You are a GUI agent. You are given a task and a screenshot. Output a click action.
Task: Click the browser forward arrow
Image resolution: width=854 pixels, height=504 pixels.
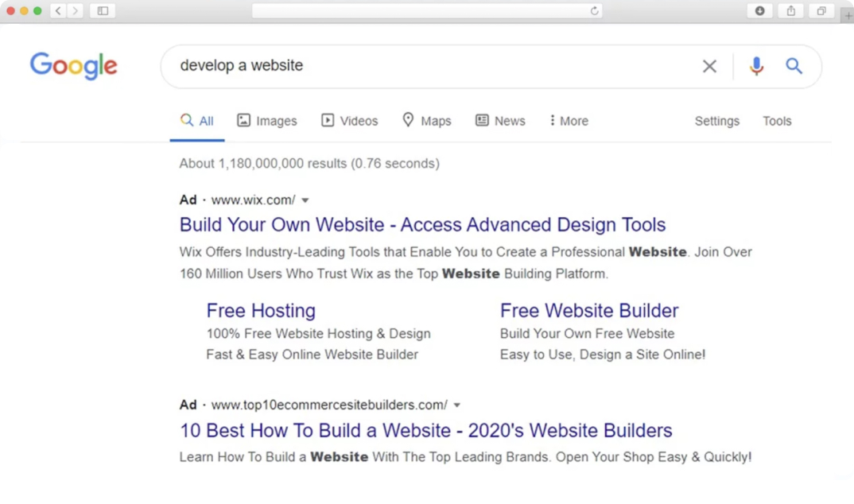tap(76, 11)
